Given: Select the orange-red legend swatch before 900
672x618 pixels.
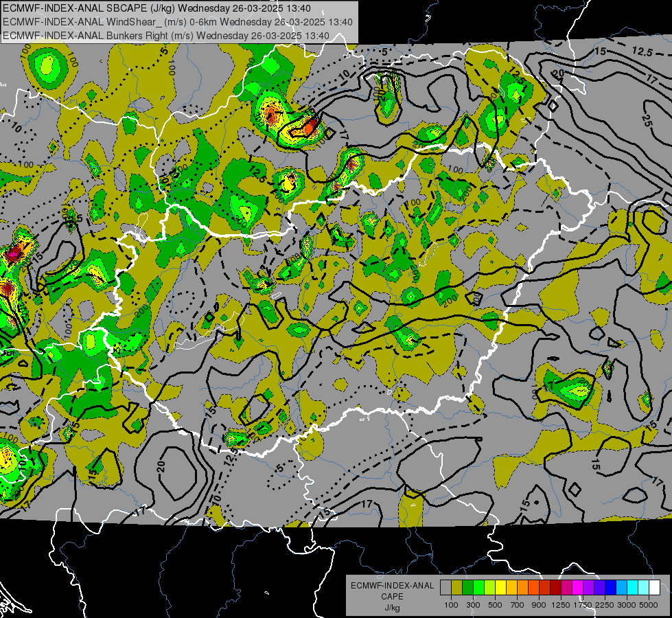Looking at the screenshot, I should 533,588.
